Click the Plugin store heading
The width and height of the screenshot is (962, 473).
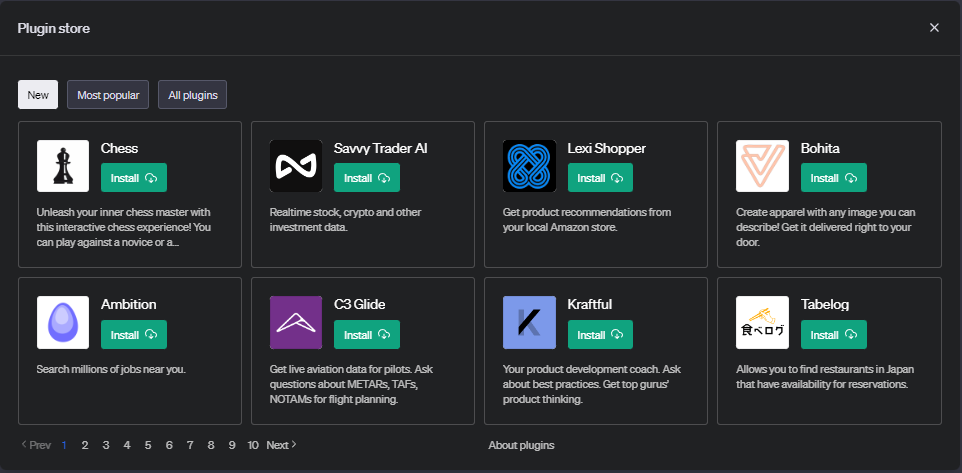click(x=54, y=28)
